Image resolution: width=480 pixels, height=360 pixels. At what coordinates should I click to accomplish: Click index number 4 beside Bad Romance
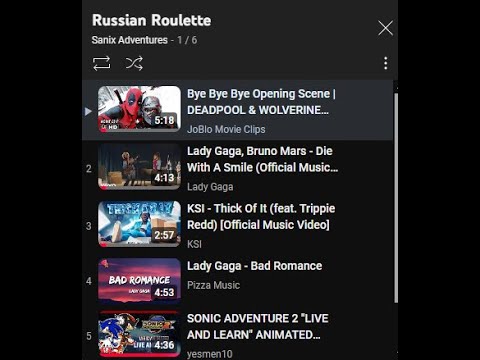tap(89, 281)
